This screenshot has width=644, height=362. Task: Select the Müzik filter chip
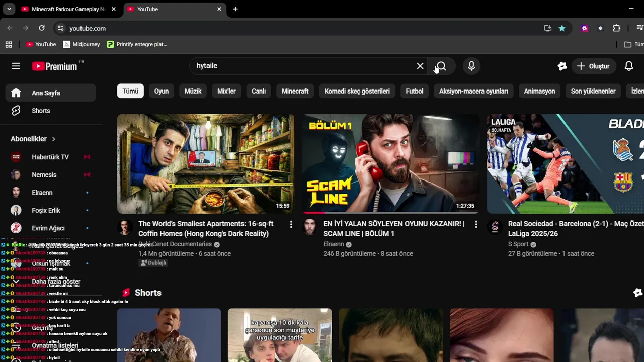point(193,91)
